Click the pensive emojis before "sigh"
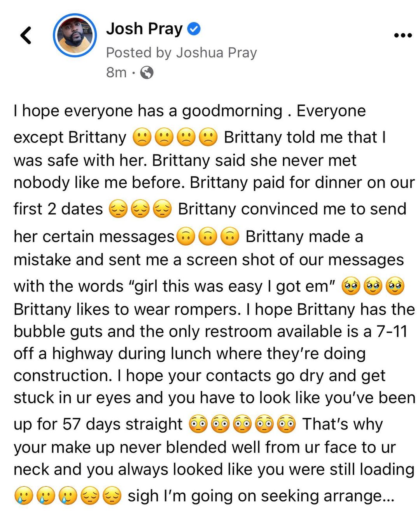The image size is (420, 526). 101,496
